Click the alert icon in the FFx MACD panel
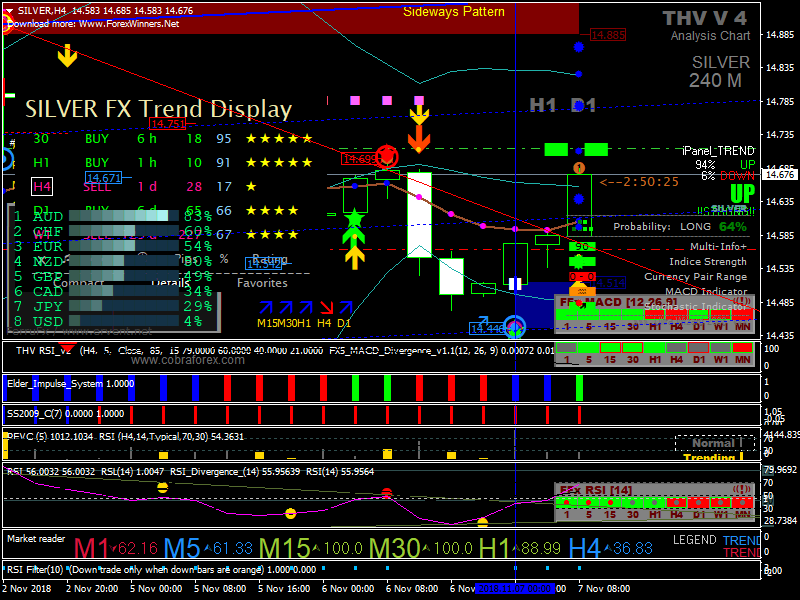The image size is (800, 600). [x=741, y=301]
